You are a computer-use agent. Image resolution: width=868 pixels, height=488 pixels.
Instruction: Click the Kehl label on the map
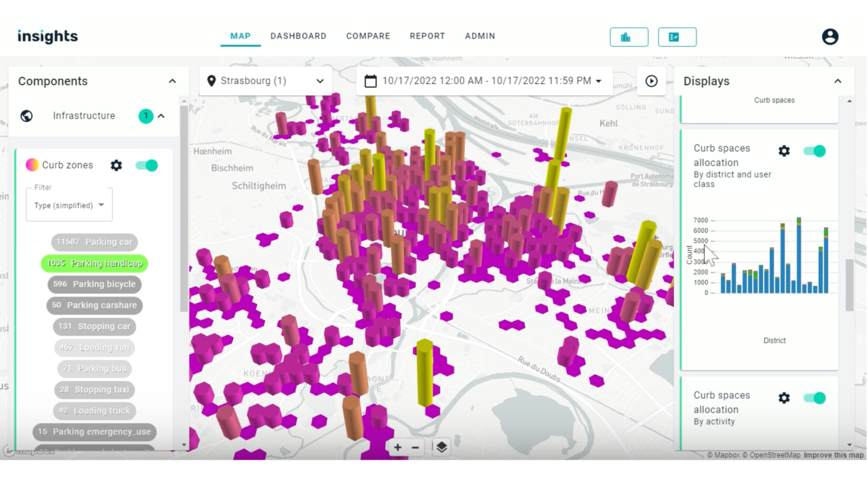tap(609, 123)
